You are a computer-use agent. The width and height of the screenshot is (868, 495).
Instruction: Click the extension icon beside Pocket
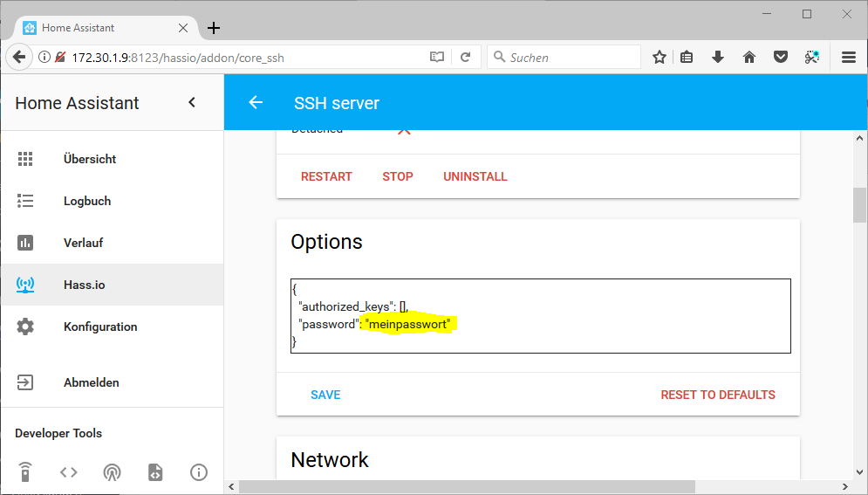(812, 57)
